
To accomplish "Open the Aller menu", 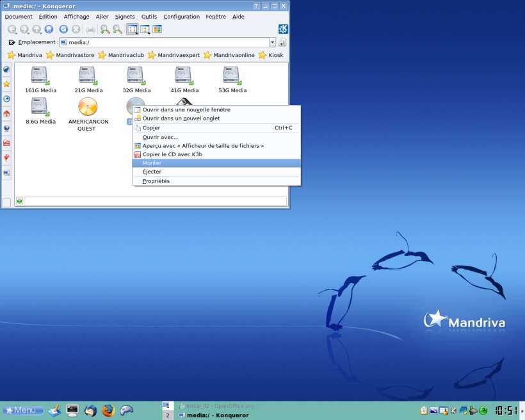I will click(x=102, y=17).
